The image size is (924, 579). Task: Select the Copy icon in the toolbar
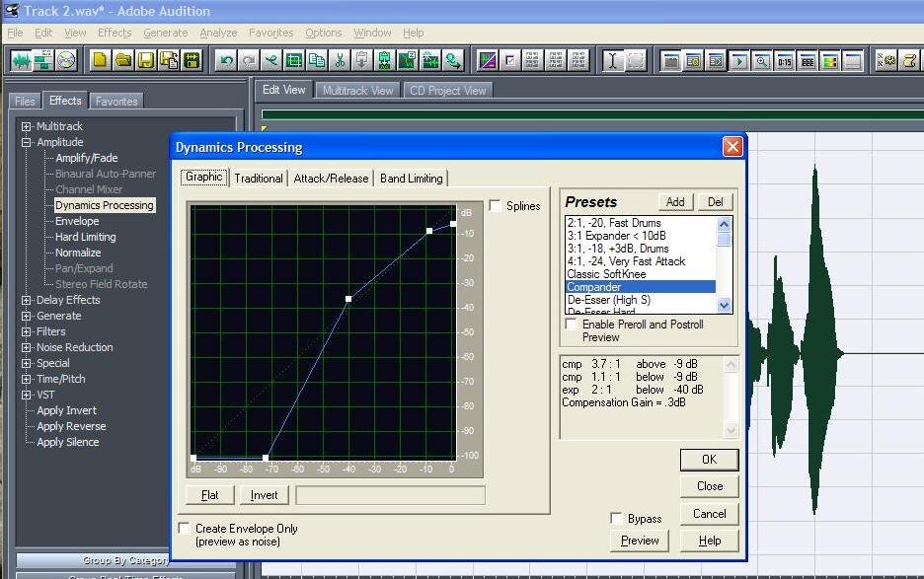click(x=317, y=60)
